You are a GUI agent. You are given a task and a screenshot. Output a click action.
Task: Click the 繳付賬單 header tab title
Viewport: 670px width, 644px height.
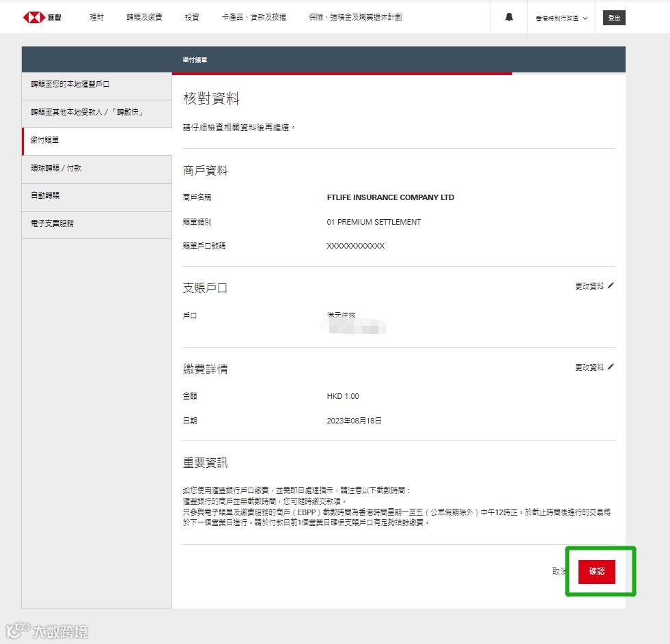(x=195, y=60)
